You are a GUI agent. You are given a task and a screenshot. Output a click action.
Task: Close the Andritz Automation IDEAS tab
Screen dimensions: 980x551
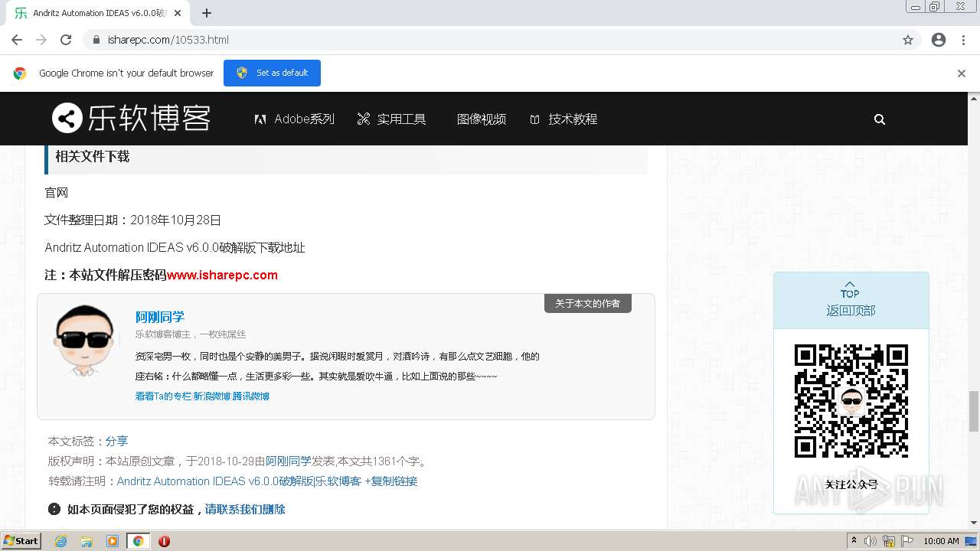[x=178, y=13]
